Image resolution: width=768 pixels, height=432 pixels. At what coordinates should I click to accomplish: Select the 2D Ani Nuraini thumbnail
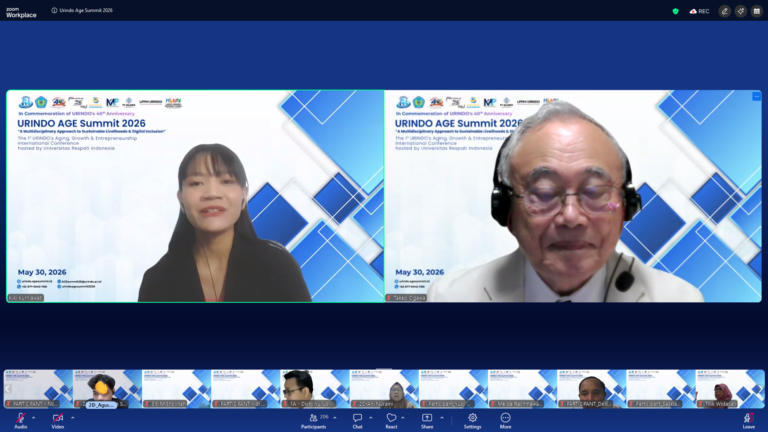point(384,389)
